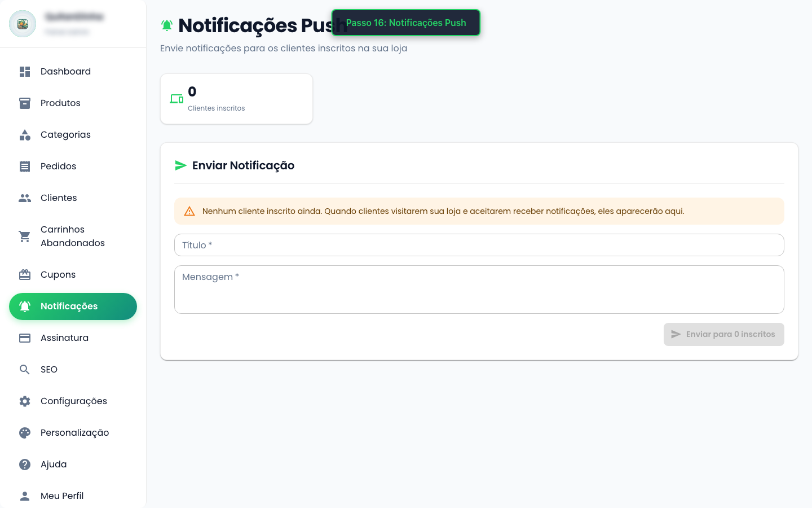Click inside the Mensagem text area

(x=479, y=289)
